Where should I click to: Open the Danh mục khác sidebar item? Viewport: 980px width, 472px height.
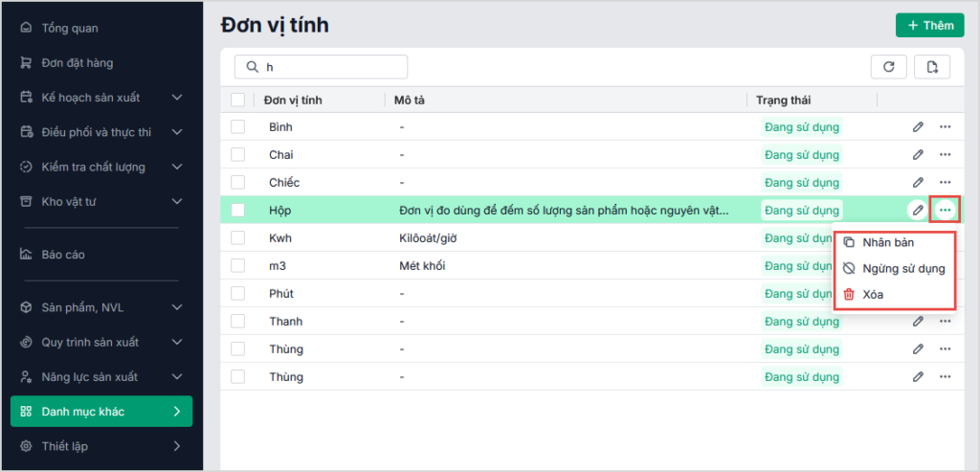tap(101, 412)
